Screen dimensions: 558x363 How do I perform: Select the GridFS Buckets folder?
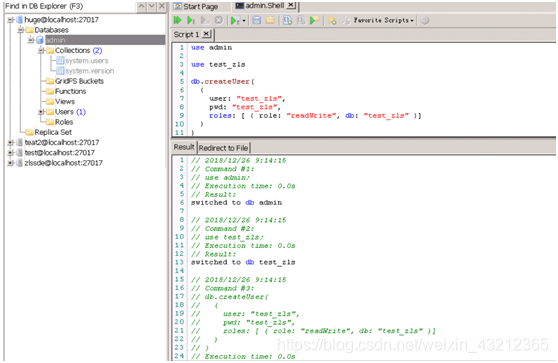coord(79,81)
